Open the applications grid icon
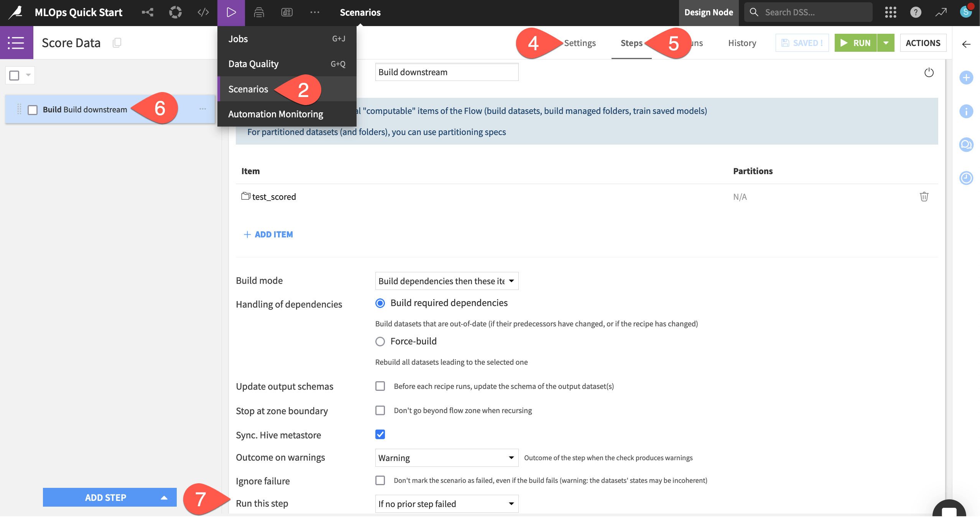The image size is (980, 517). point(890,12)
